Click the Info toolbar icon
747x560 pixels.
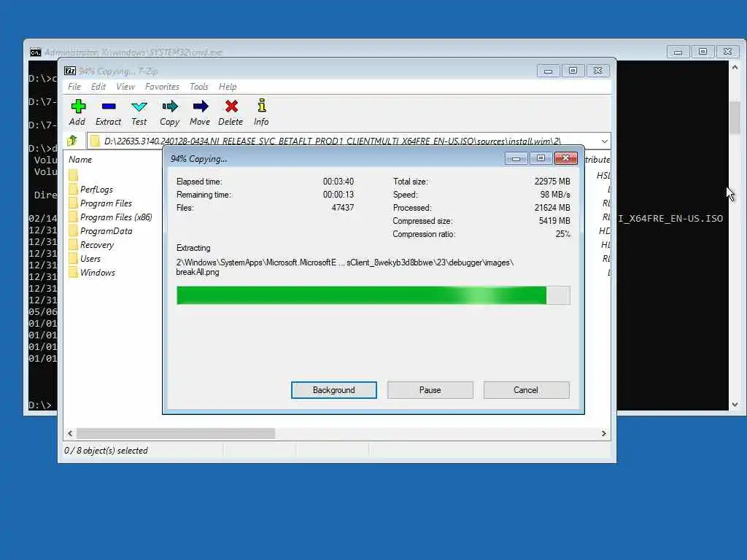(x=262, y=106)
